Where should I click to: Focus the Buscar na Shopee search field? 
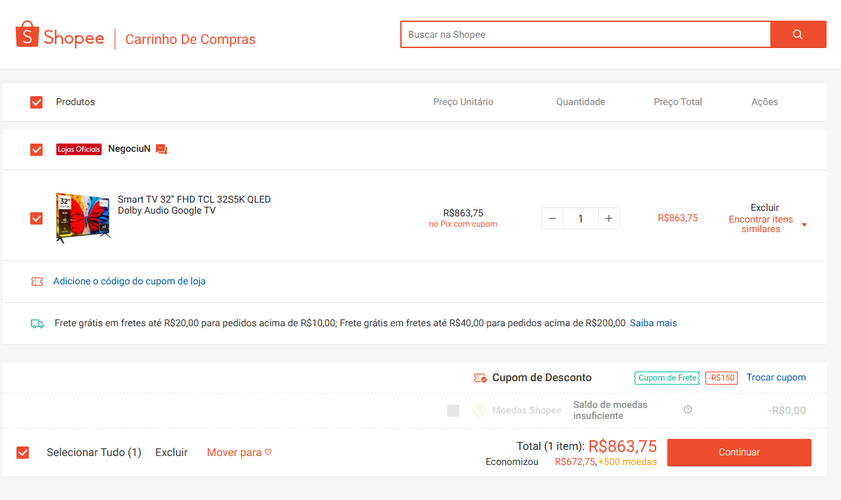click(586, 34)
